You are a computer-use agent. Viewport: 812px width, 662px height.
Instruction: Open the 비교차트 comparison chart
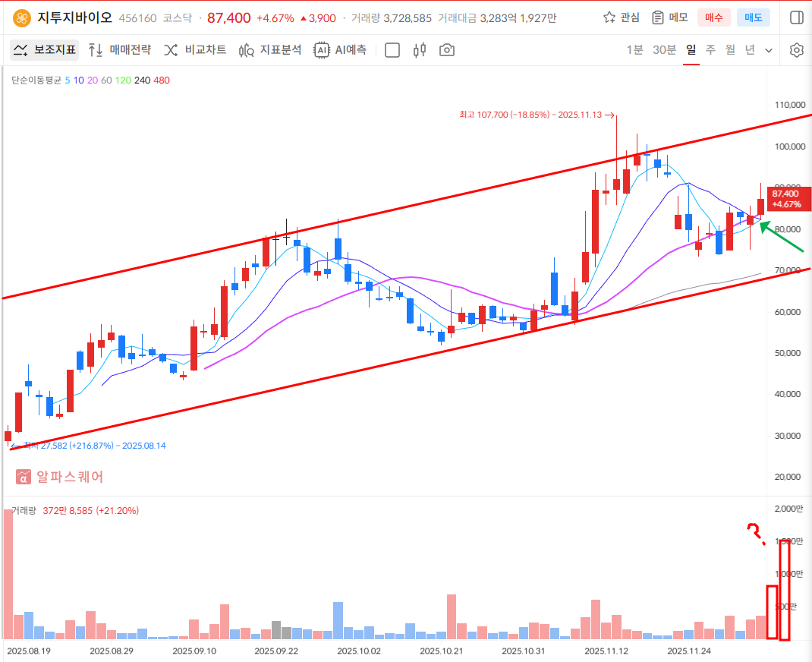pyautogui.click(x=195, y=50)
